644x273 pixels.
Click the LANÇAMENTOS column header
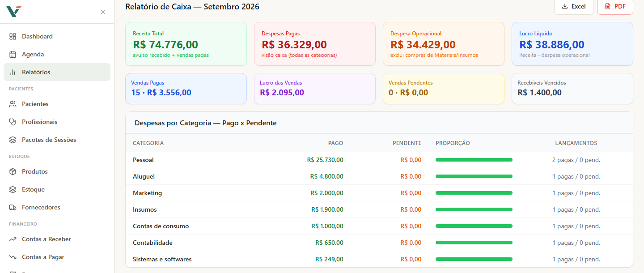tap(576, 143)
